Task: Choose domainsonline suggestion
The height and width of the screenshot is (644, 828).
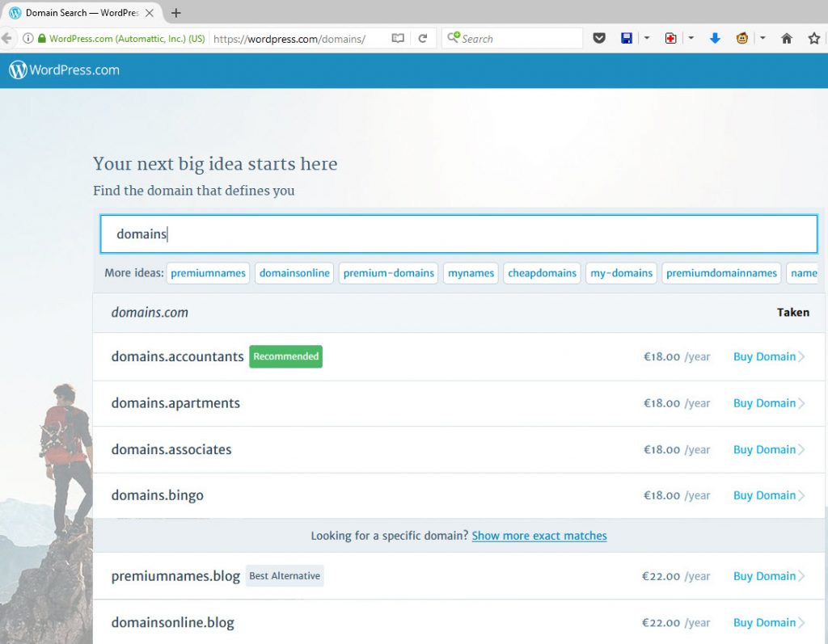Action: pos(294,273)
